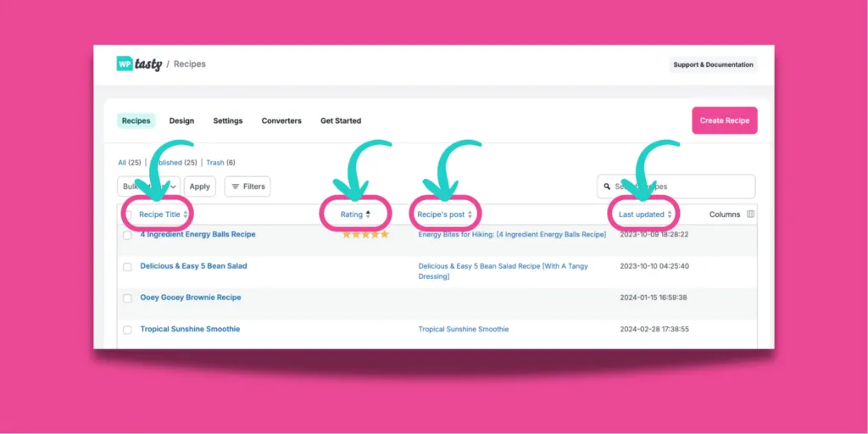Sort by Recipe's post header
The image size is (868, 434).
tap(441, 214)
